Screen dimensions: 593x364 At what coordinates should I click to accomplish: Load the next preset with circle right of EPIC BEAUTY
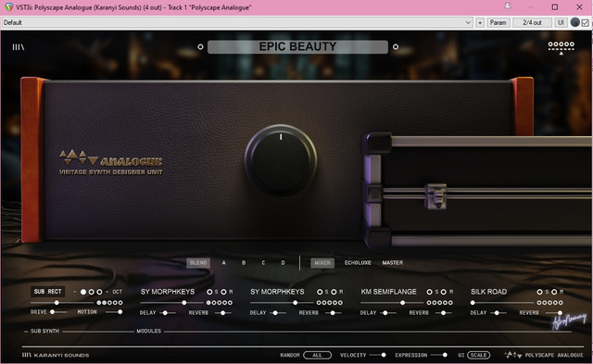396,47
